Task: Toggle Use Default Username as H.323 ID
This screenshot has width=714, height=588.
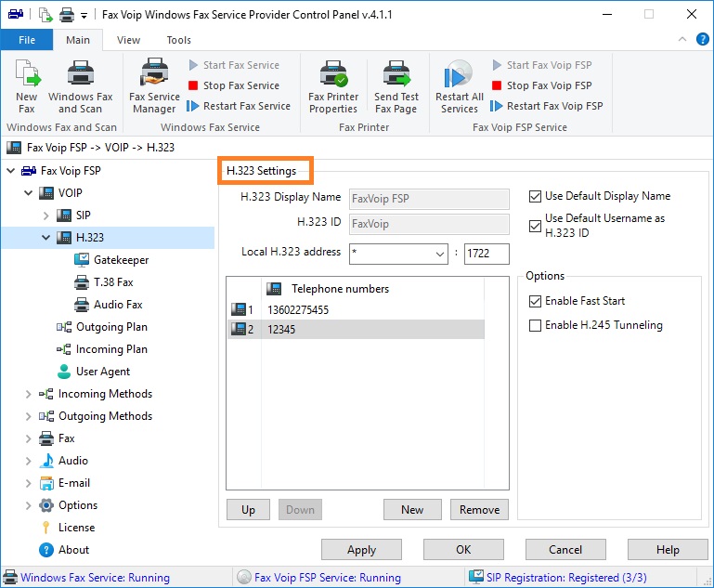Action: coord(535,226)
